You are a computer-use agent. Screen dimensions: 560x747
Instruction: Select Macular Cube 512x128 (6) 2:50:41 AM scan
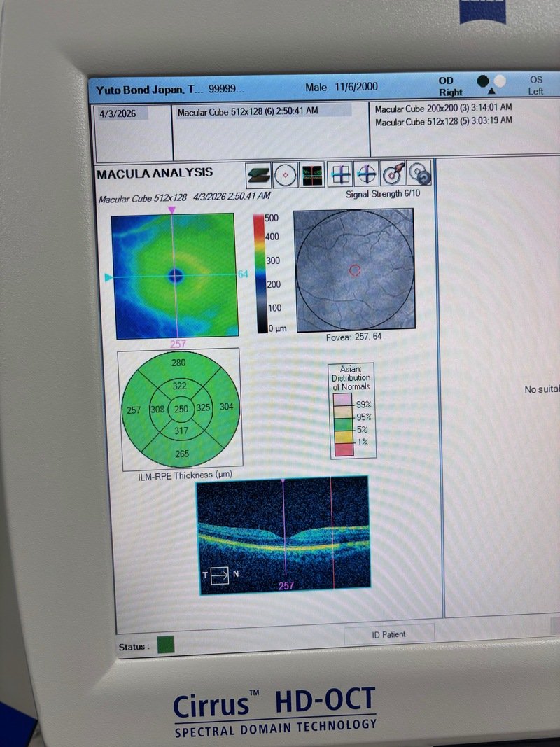pos(248,111)
